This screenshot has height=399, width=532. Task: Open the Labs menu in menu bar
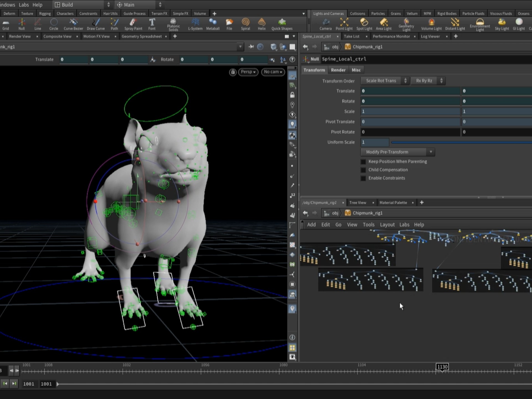24,5
